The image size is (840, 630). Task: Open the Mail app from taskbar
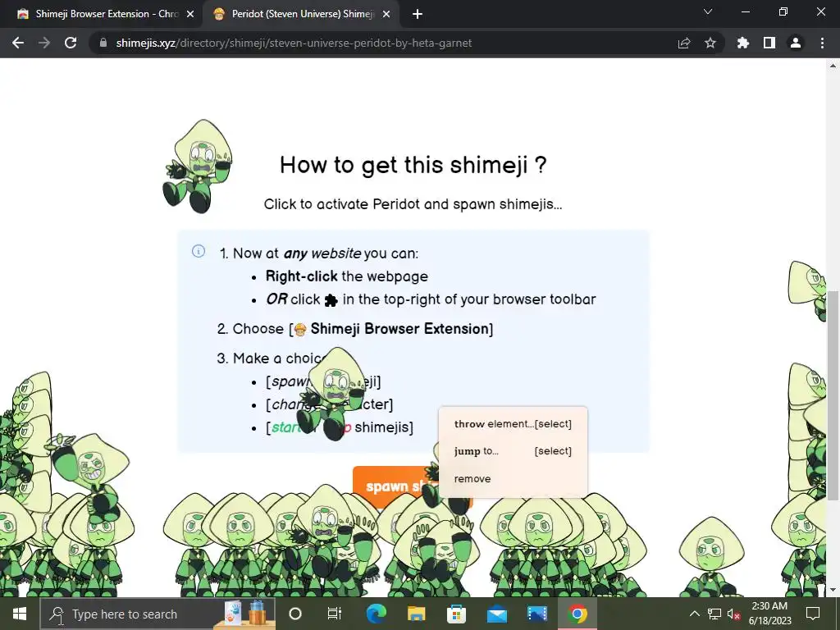(496, 614)
